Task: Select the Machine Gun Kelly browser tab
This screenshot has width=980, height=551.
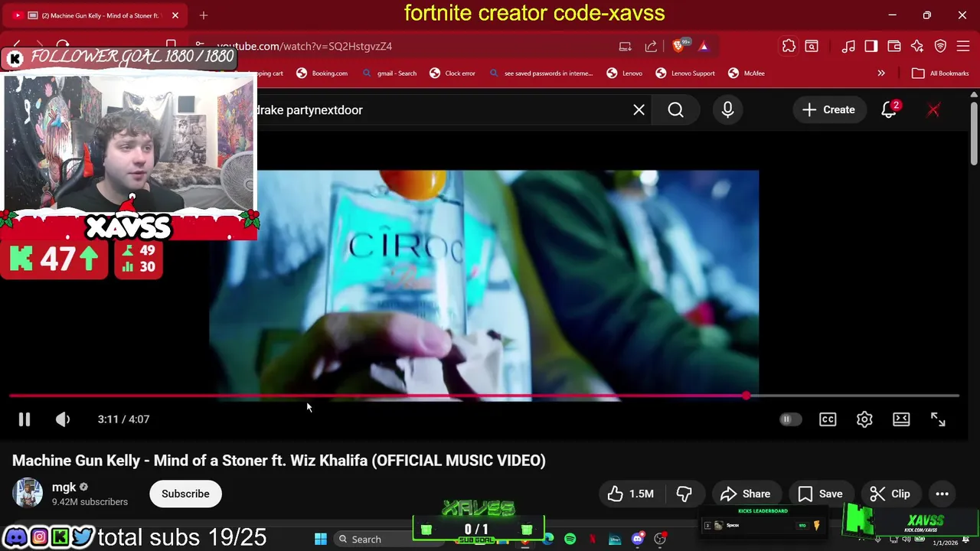Action: 96,15
